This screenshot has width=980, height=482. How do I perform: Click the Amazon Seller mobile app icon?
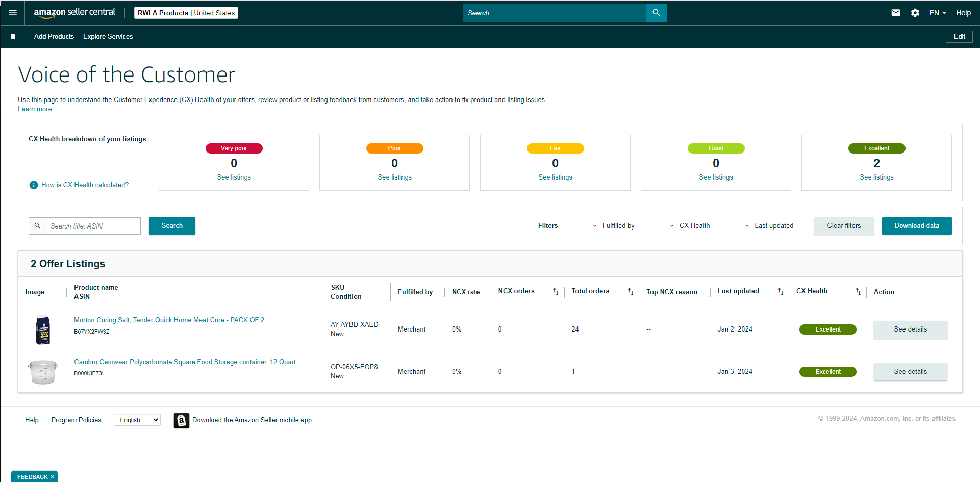(181, 420)
